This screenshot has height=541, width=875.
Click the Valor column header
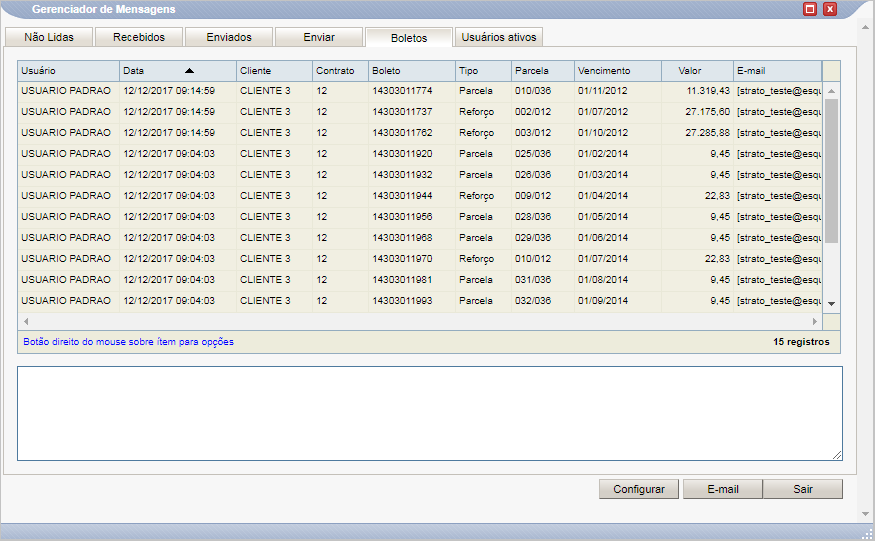click(697, 71)
